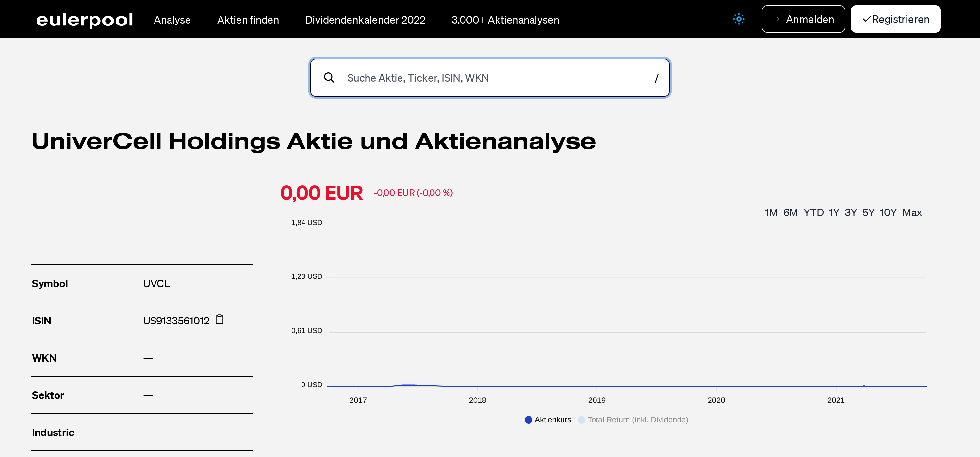The width and height of the screenshot is (980, 457).
Task: Switch the chart to Max range
Action: point(912,213)
